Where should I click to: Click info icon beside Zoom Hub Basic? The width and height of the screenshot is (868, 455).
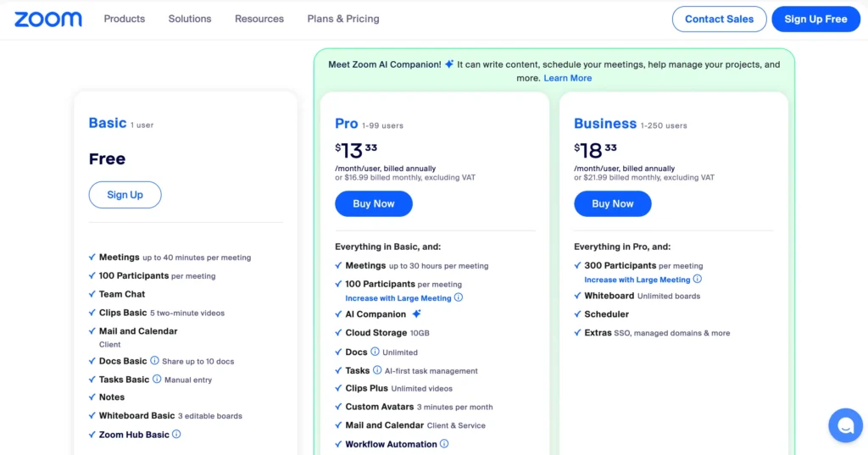pos(176,434)
